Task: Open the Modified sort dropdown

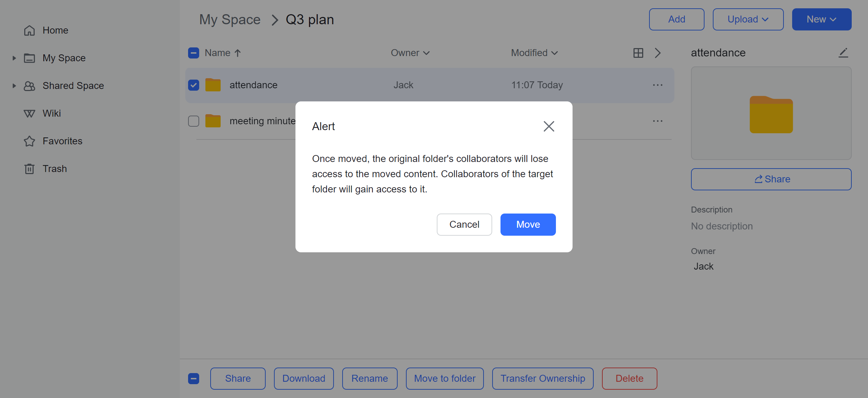Action: (534, 53)
